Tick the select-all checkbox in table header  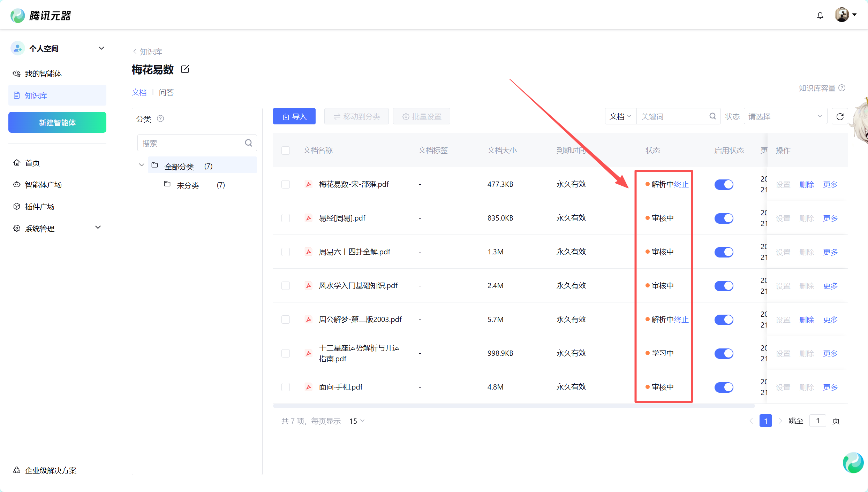pos(286,150)
